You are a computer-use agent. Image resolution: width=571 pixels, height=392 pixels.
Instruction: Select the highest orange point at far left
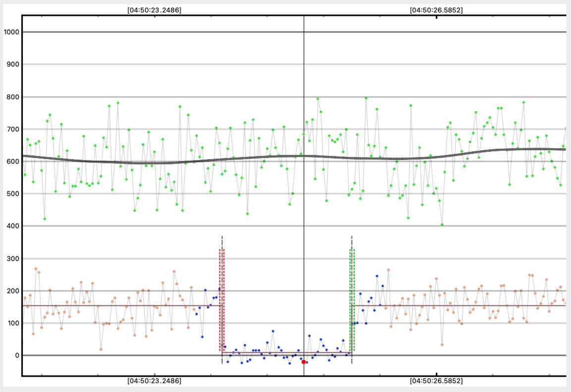pyautogui.click(x=36, y=269)
